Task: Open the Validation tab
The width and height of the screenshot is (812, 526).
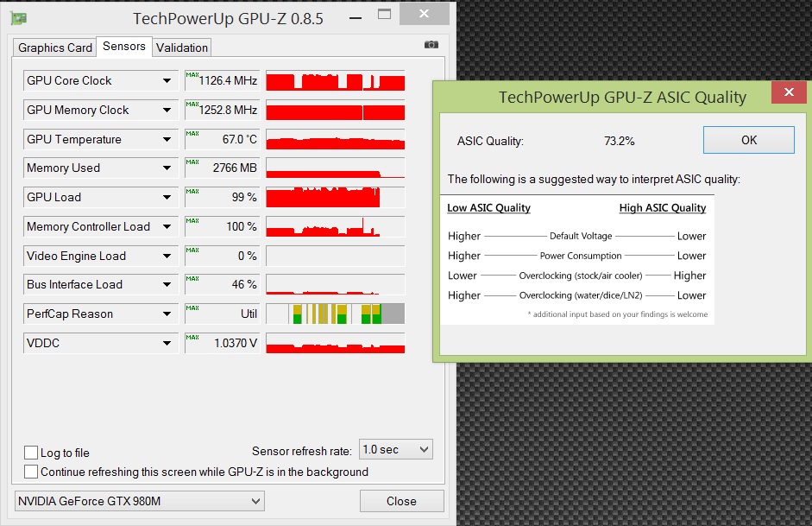Action: coord(182,48)
